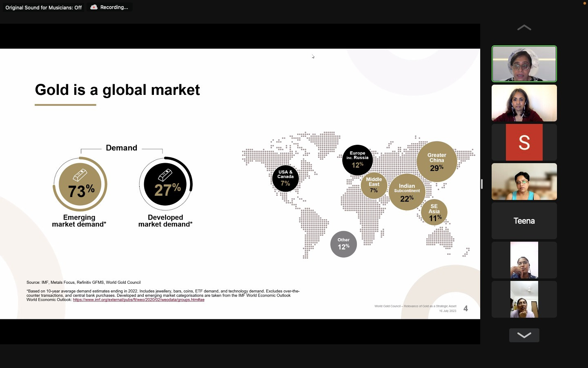The width and height of the screenshot is (588, 368).
Task: Select the woman in red top thumbnail
Action: 524,103
